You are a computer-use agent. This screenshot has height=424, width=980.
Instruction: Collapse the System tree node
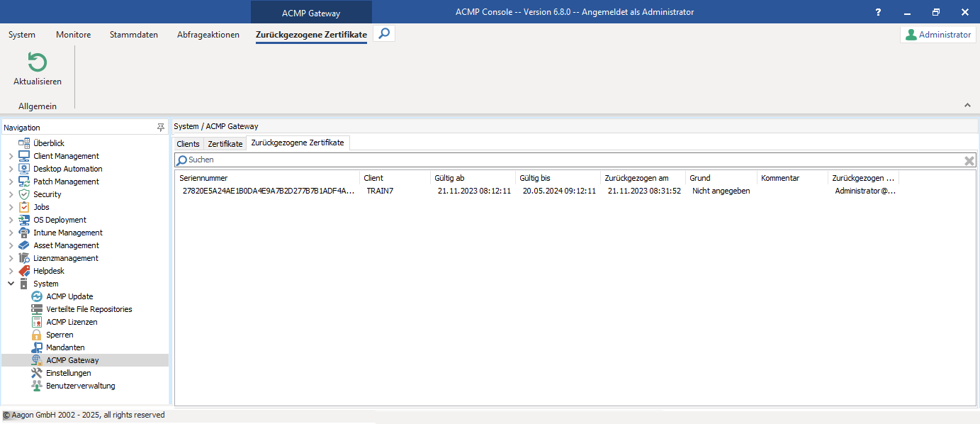(x=11, y=283)
